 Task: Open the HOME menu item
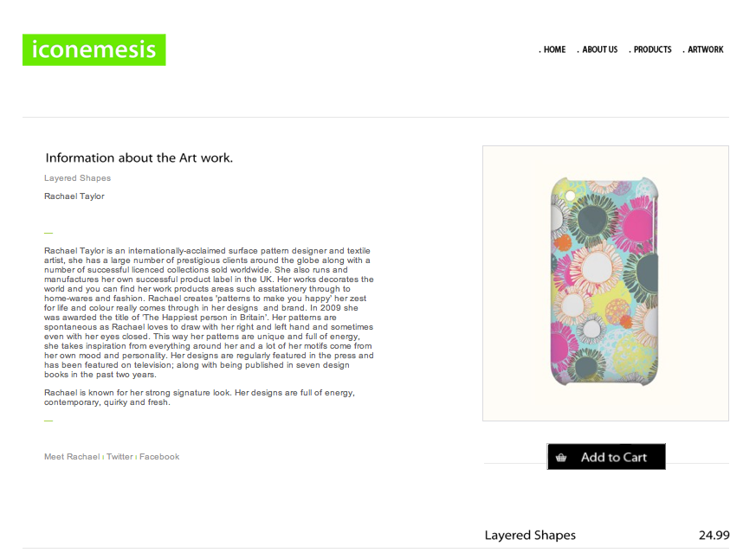[552, 49]
